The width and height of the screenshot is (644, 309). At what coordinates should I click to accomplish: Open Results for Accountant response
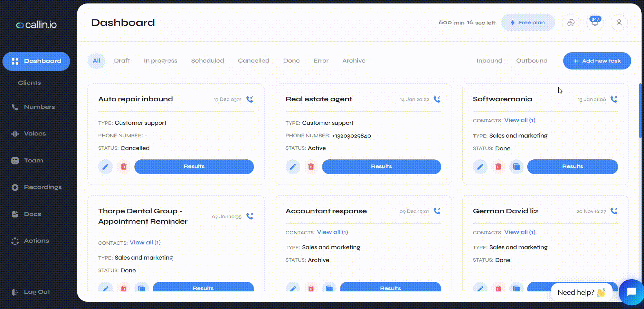tap(390, 287)
